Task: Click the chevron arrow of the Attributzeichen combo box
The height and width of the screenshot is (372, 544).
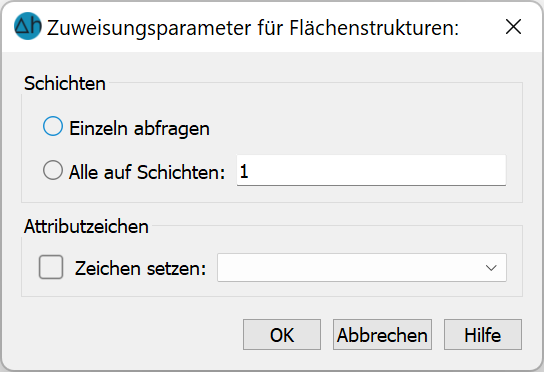Action: pos(491,268)
